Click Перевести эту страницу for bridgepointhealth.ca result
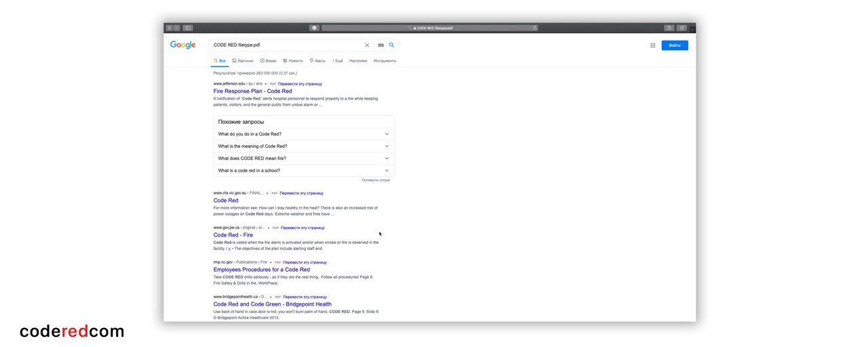This screenshot has width=868, height=347. click(x=304, y=297)
